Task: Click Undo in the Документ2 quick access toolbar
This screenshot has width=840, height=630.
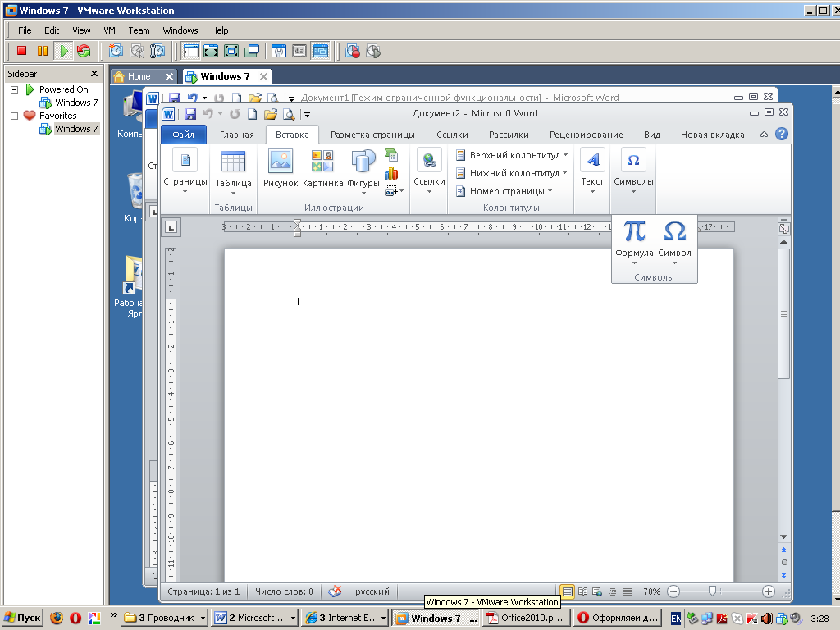Action: 208,113
